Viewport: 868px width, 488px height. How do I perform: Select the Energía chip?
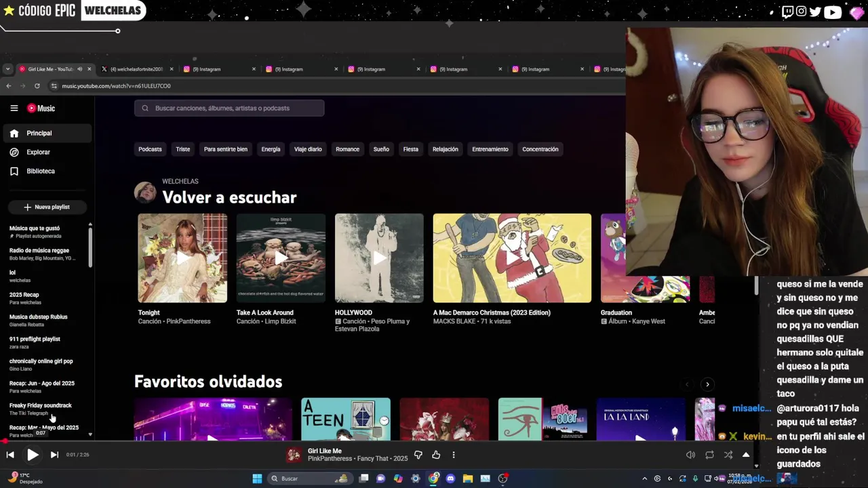coord(271,149)
